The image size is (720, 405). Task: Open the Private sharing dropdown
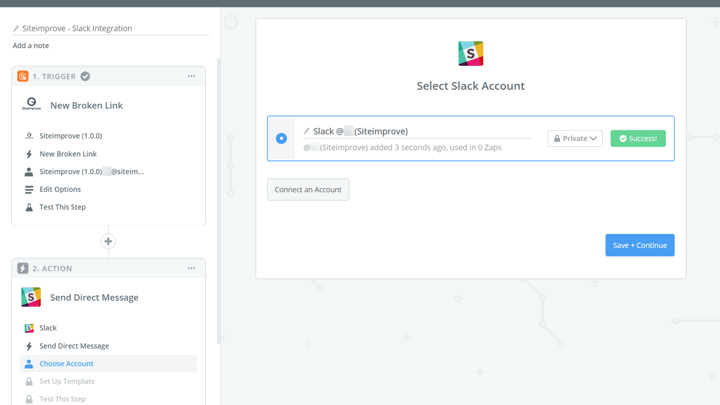(575, 138)
